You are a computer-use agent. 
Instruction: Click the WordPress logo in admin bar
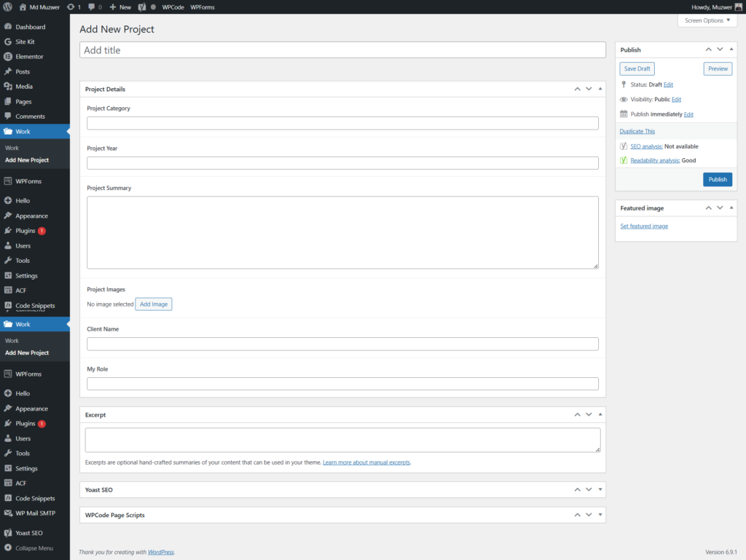coord(7,7)
